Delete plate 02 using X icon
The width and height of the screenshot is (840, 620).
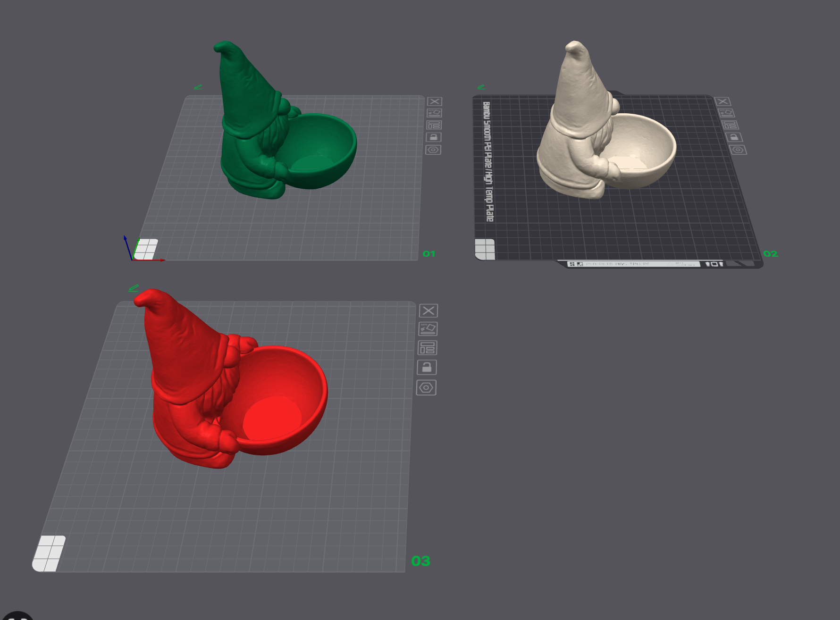pos(722,101)
